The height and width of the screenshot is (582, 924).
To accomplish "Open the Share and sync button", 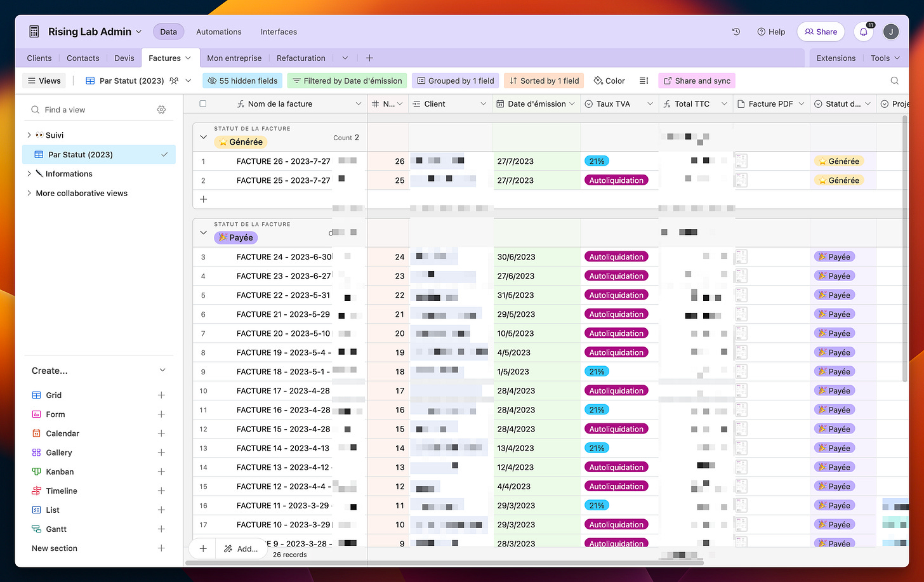I will click(x=697, y=81).
